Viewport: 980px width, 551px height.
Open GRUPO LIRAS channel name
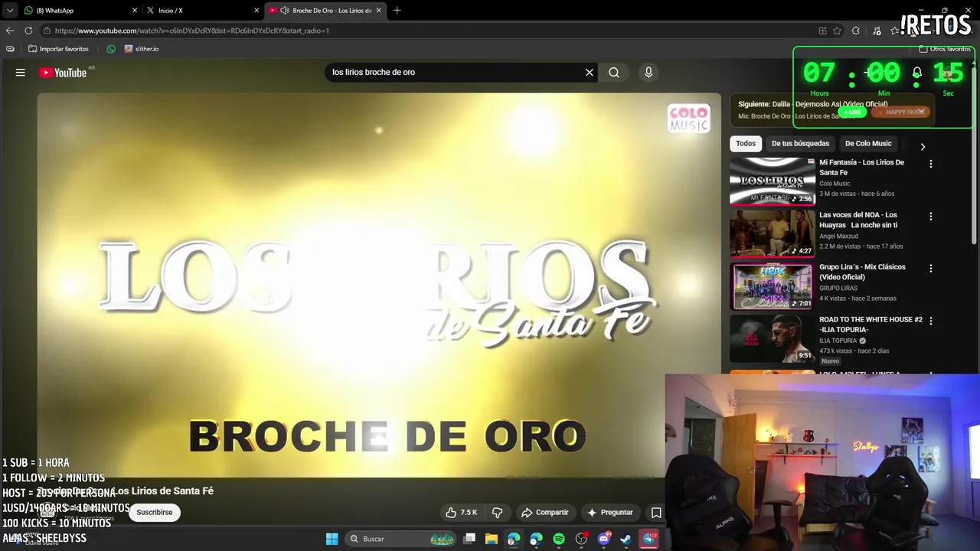pos(838,289)
